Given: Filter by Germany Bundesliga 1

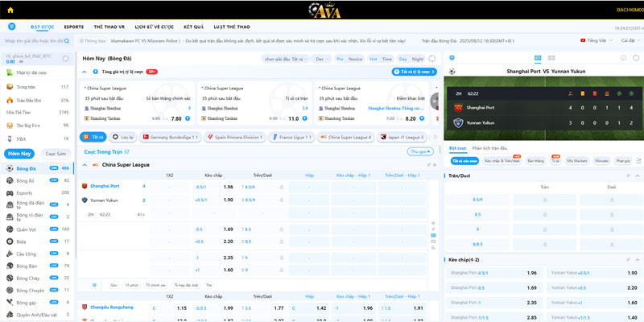Looking at the screenshot, I should click(x=171, y=137).
